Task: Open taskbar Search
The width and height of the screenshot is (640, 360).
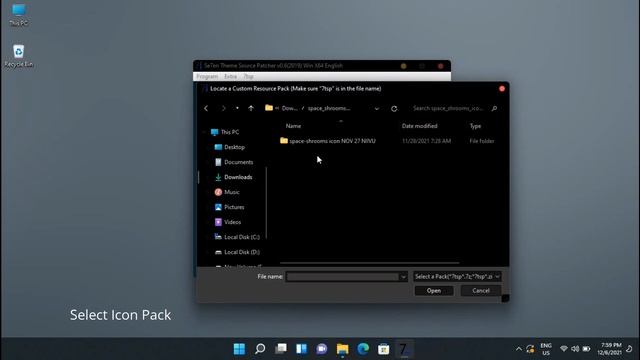Action: [x=260, y=349]
